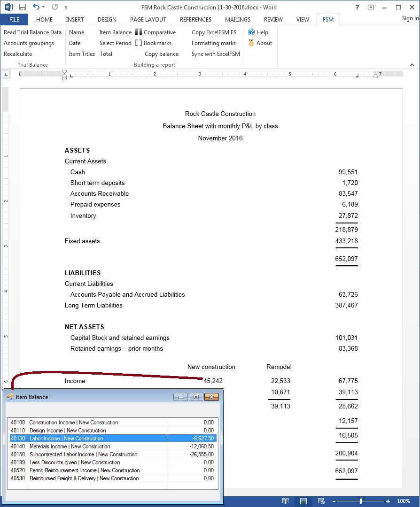Restore the Item Balance window
This screenshot has height=507, width=420.
196,397
